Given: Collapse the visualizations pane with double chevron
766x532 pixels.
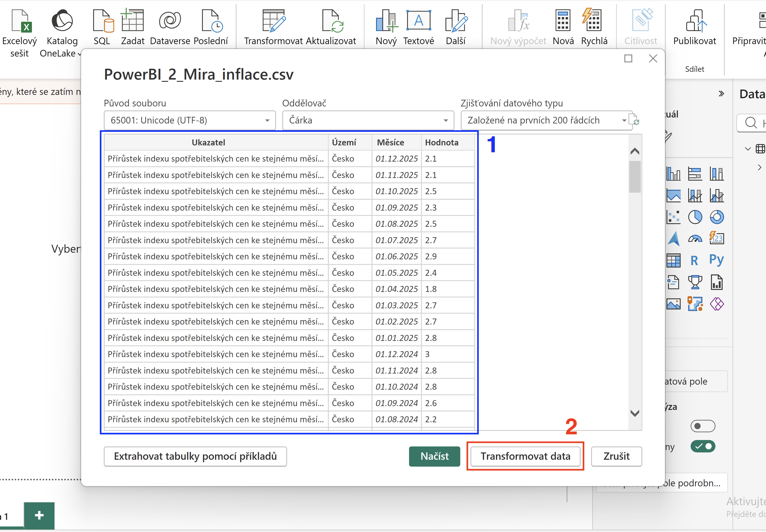Looking at the screenshot, I should click(721, 94).
